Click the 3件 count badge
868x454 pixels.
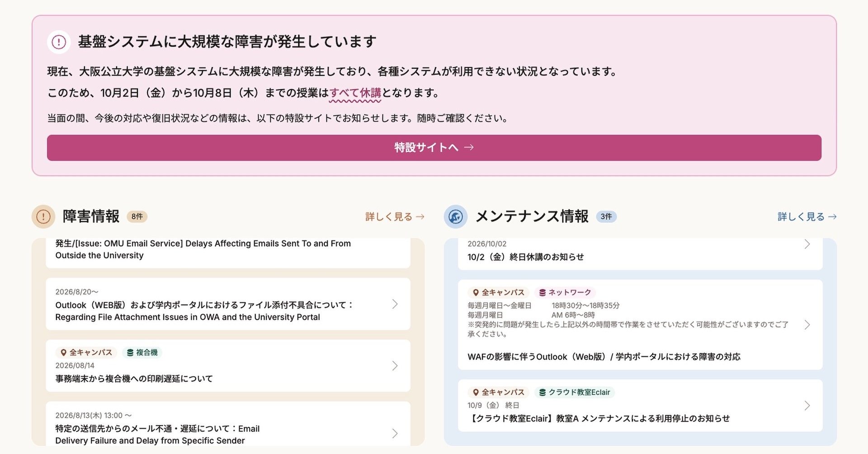606,216
